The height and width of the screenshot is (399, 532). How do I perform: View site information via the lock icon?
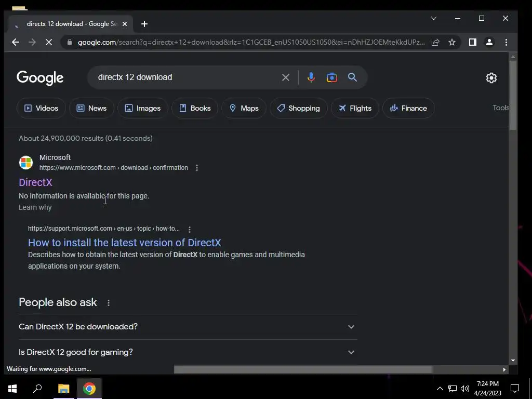(70, 42)
